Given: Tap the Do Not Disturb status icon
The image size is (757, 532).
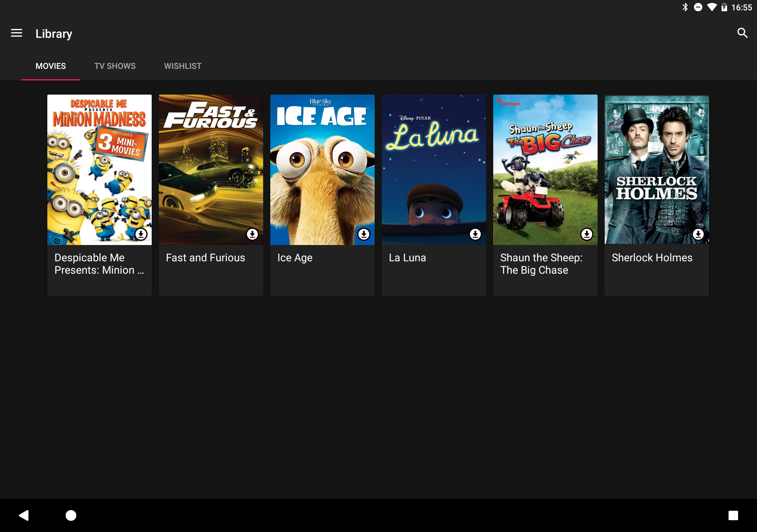Looking at the screenshot, I should tap(698, 7).
